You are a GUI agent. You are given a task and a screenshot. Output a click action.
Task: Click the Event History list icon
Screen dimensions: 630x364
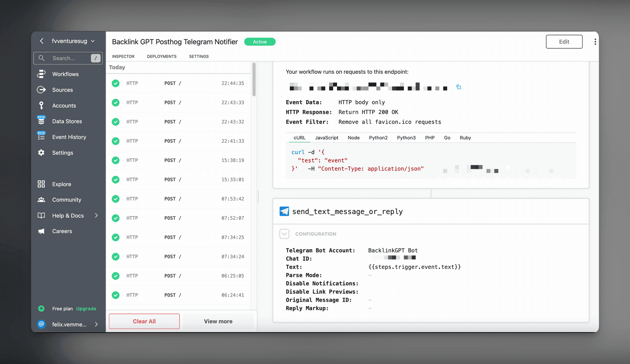point(41,137)
